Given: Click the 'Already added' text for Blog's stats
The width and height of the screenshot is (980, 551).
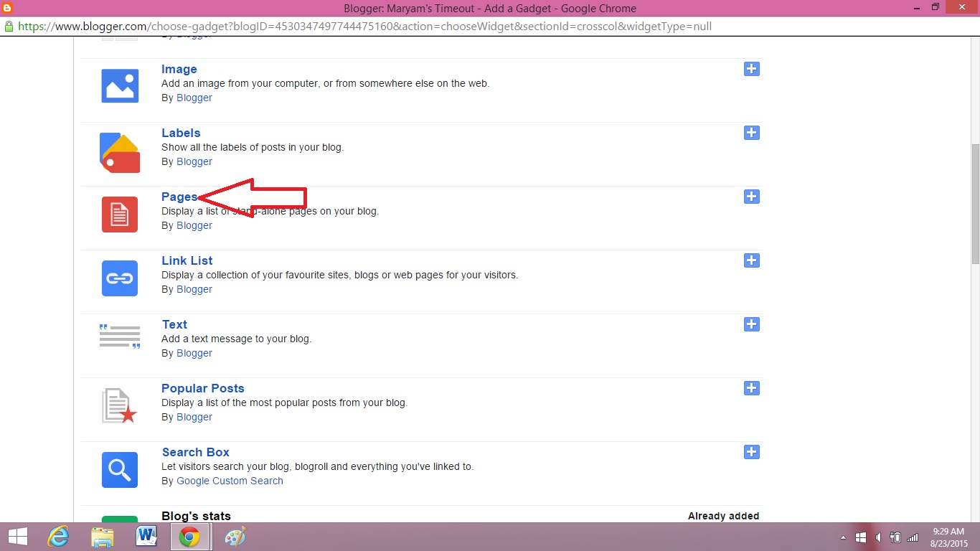Looking at the screenshot, I should coord(723,516).
